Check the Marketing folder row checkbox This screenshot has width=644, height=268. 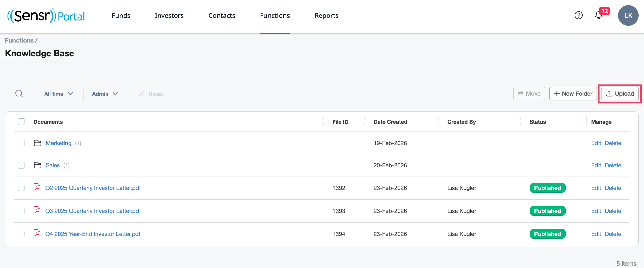(21, 143)
